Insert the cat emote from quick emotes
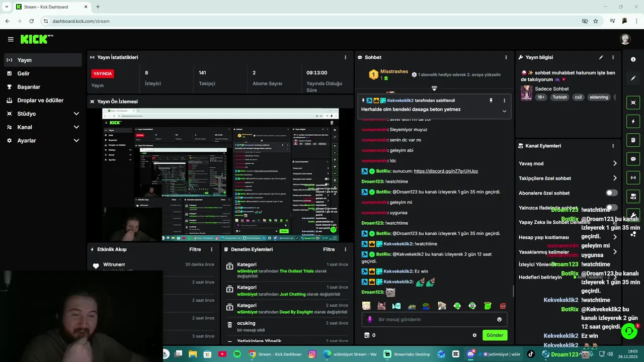Image resolution: width=644 pixels, height=362 pixels. 381,306
